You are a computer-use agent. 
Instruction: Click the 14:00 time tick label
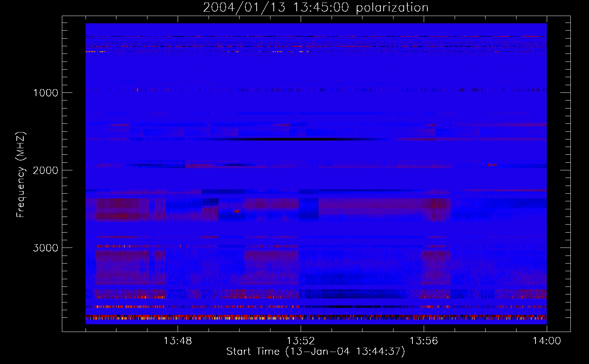click(547, 341)
